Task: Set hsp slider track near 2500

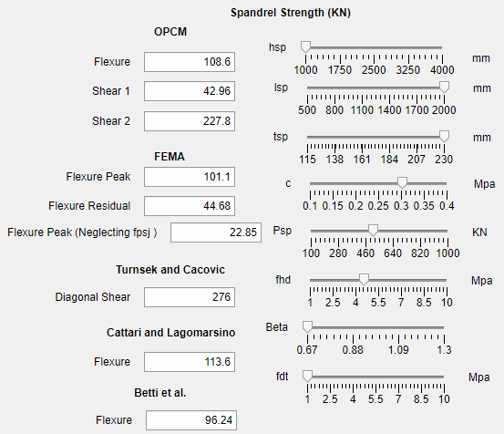Action: (374, 47)
